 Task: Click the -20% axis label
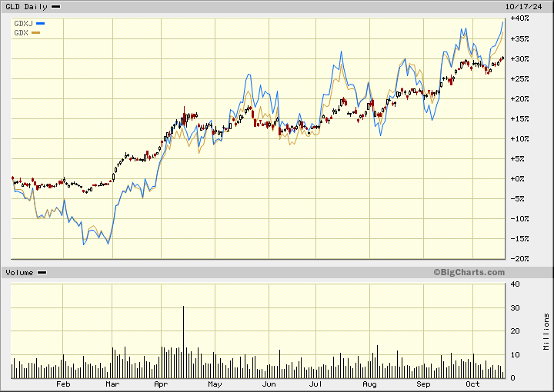pos(519,258)
